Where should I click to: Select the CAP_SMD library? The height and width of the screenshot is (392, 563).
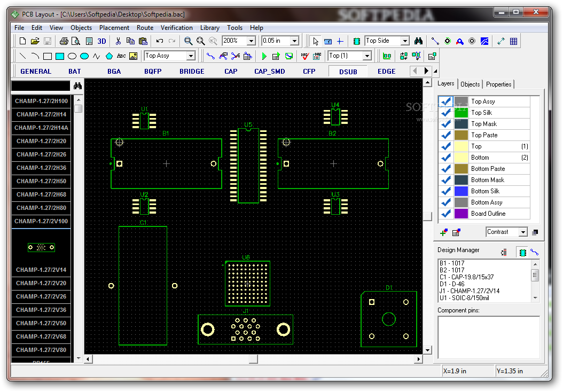(x=270, y=72)
